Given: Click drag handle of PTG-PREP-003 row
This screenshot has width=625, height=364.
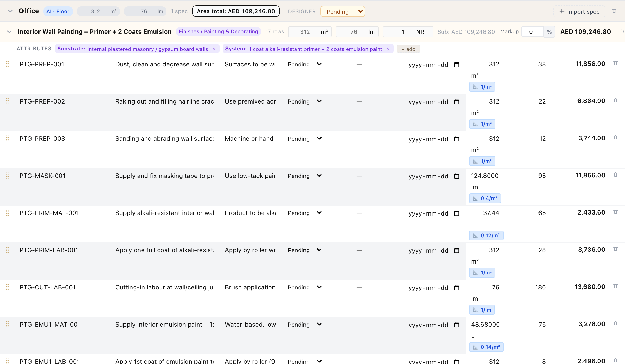Looking at the screenshot, I should pos(7,139).
